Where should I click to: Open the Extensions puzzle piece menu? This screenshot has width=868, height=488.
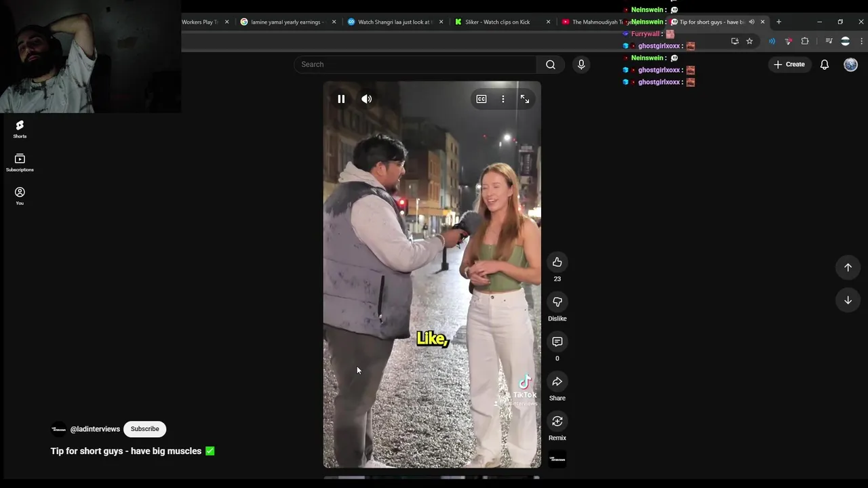[805, 41]
